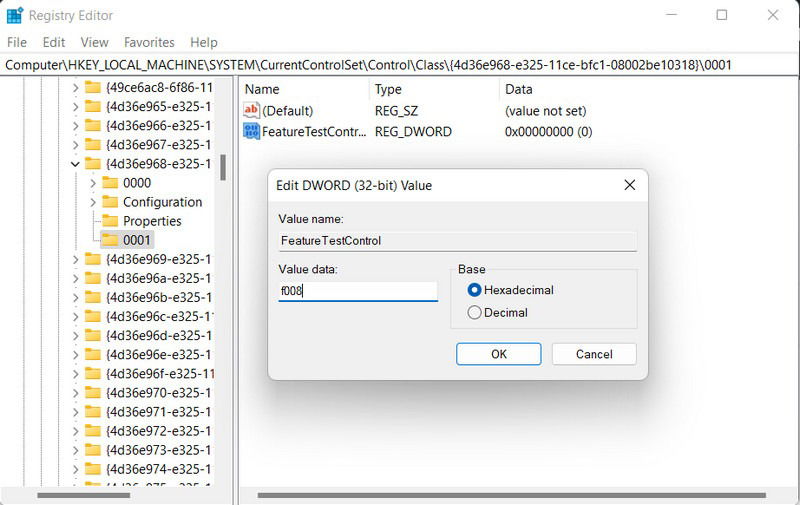
Task: Select folder icon of {4d36e96d-e325-1 key
Action: coord(92,336)
